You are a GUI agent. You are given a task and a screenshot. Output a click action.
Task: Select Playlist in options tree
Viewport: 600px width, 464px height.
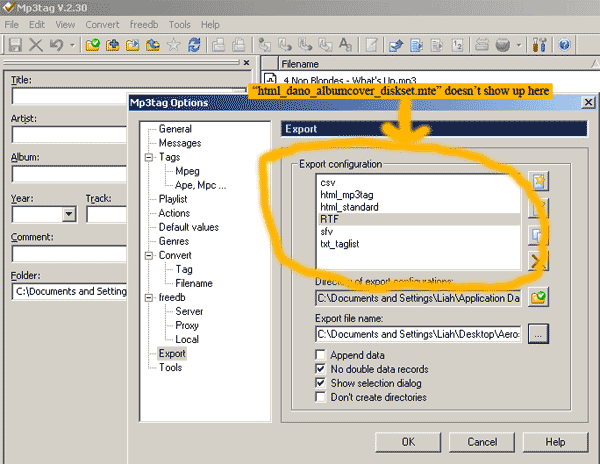(173, 199)
